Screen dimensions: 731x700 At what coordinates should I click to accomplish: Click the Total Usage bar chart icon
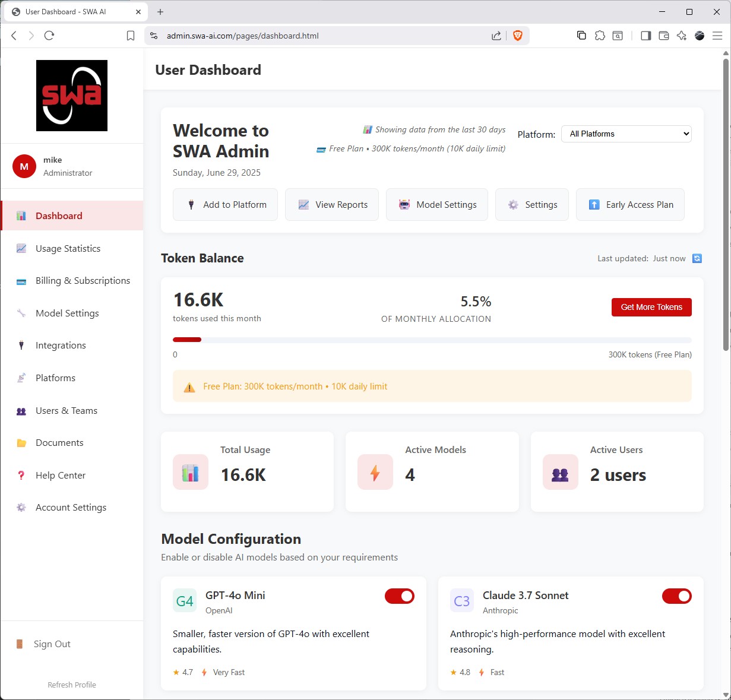pyautogui.click(x=191, y=473)
